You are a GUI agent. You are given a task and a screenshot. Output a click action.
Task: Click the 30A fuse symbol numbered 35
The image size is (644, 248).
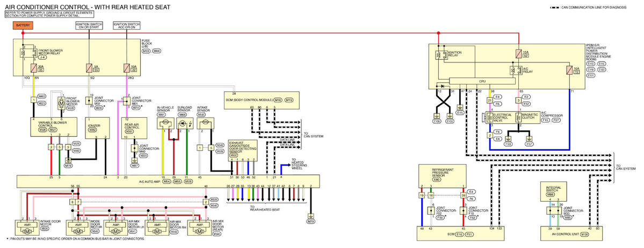34,68
